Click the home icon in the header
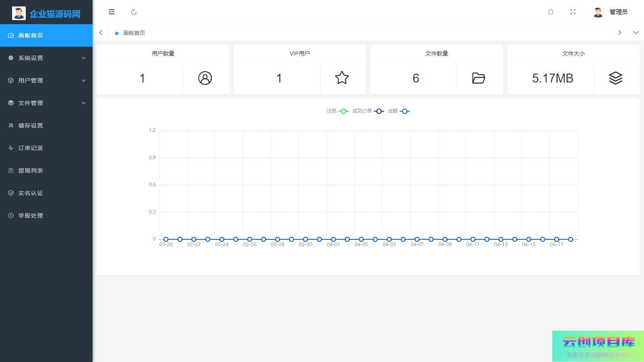The height and width of the screenshot is (362, 644). pyautogui.click(x=551, y=12)
